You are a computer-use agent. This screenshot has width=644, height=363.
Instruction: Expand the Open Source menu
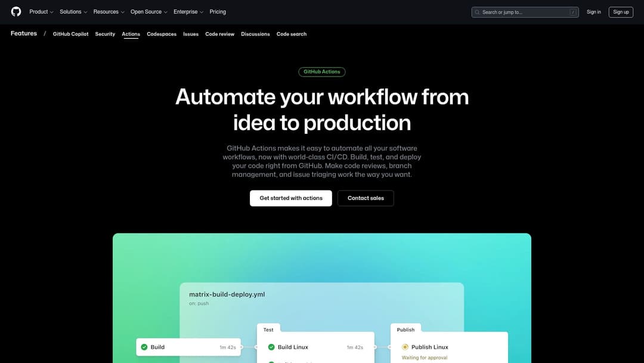click(x=149, y=12)
